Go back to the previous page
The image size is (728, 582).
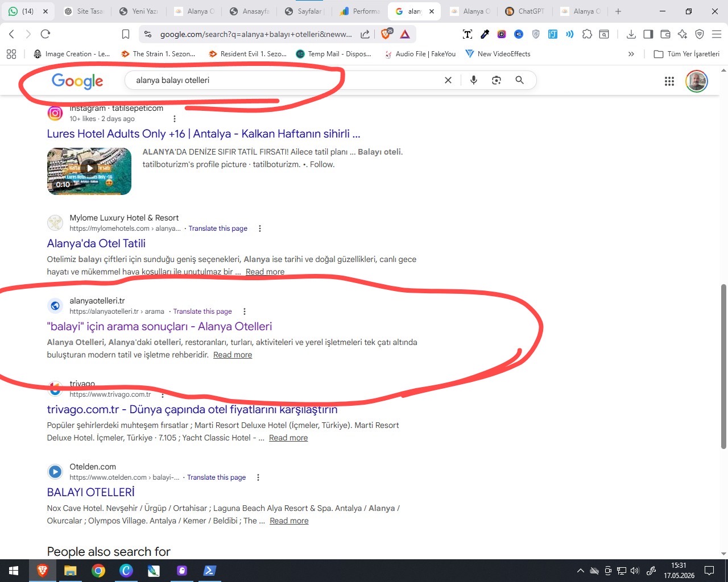click(11, 34)
